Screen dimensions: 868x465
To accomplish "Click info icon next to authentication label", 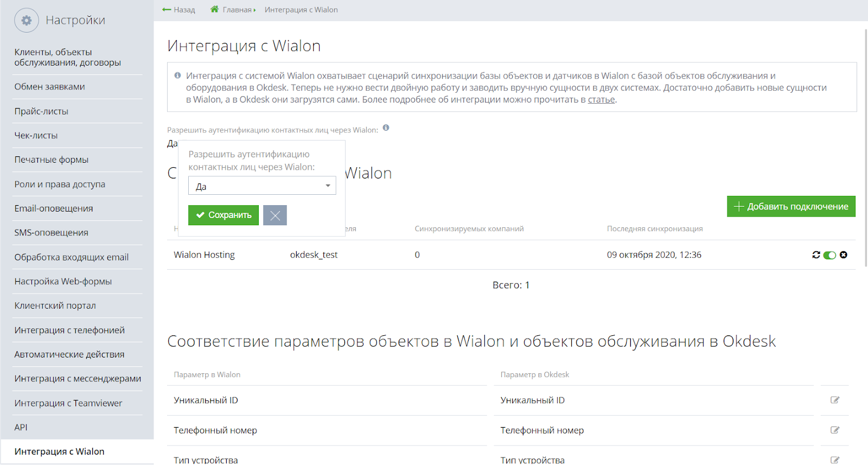I will click(386, 128).
